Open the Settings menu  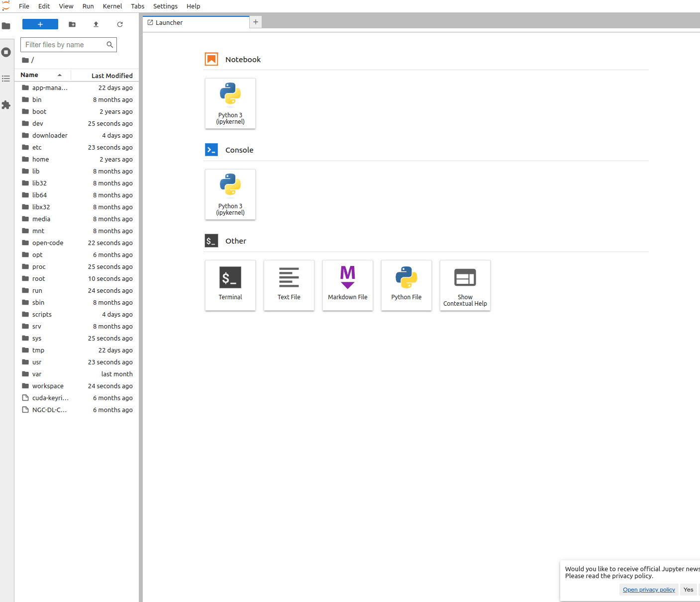pyautogui.click(x=165, y=6)
